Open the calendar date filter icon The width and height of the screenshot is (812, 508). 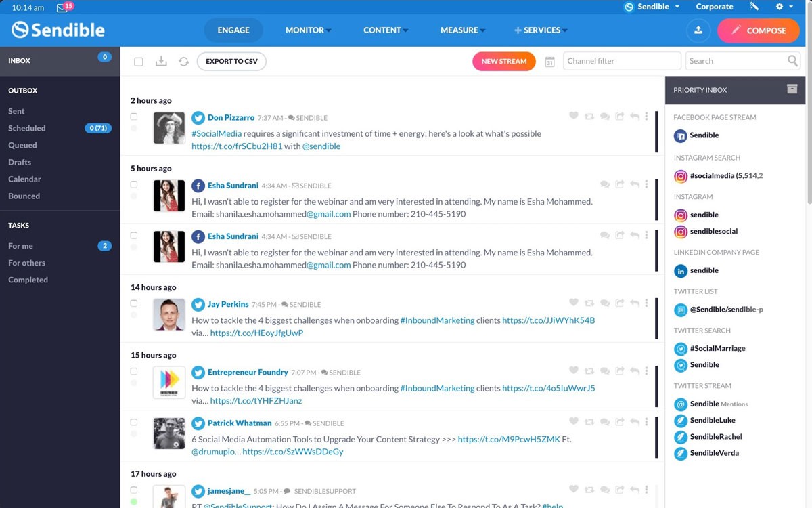click(550, 61)
